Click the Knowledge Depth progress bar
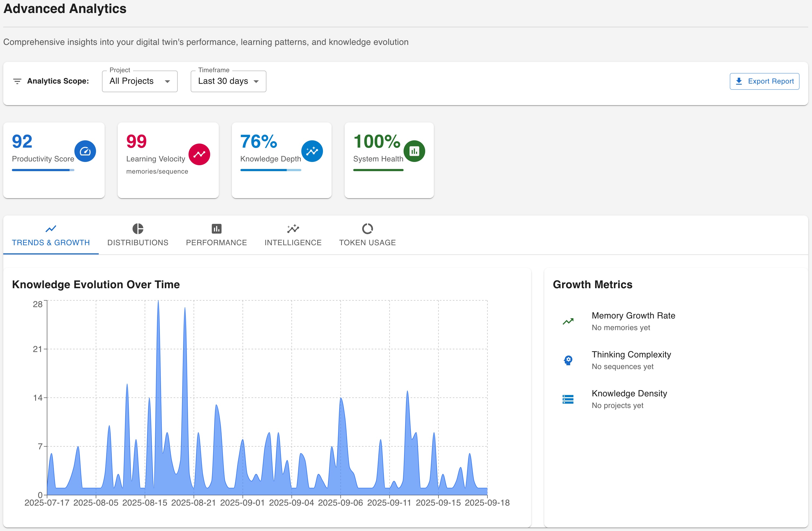This screenshot has height=531, width=812. pos(270,170)
